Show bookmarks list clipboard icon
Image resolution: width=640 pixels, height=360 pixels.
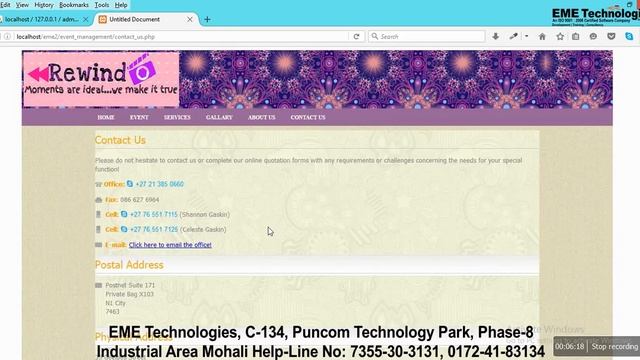576,37
